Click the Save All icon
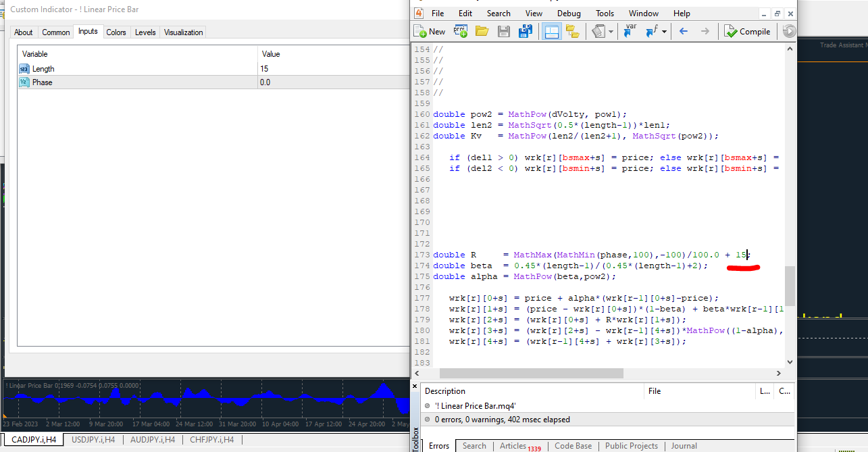 pos(525,31)
